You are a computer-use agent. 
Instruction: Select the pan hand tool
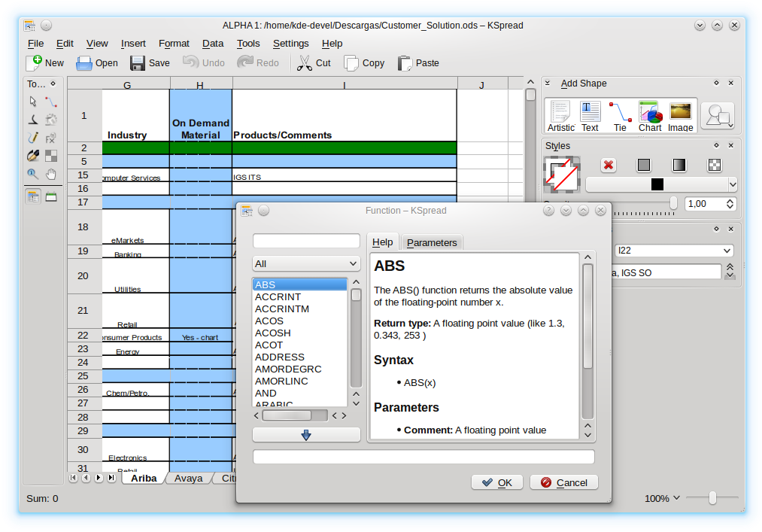(x=50, y=174)
